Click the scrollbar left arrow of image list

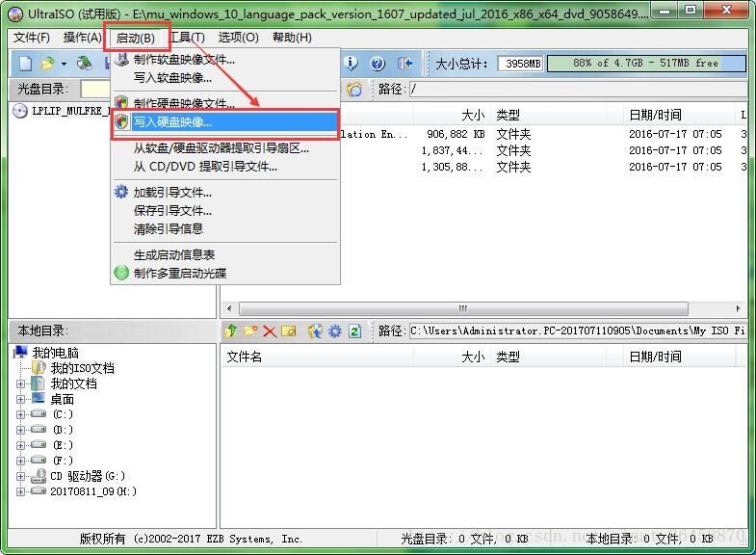pyautogui.click(x=229, y=308)
